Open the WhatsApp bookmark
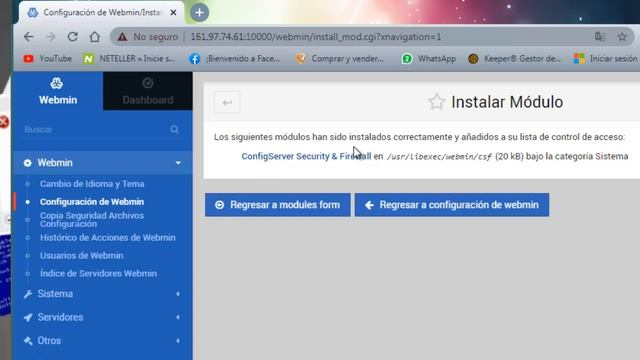The height and width of the screenshot is (360, 640). (429, 59)
